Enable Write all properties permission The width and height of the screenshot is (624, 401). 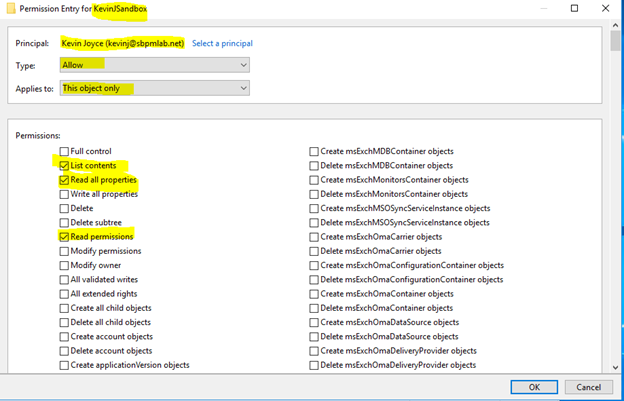coord(64,195)
